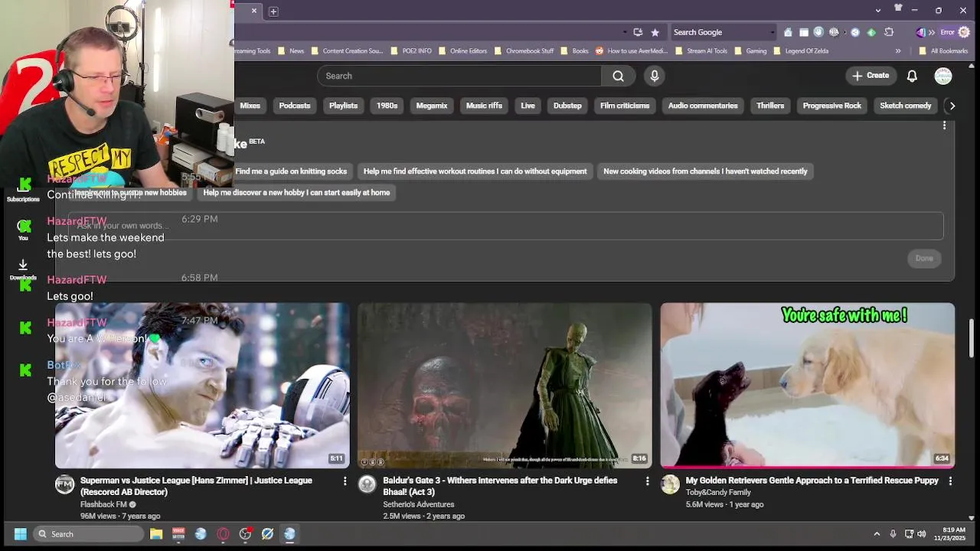Open a new browser tab with plus button
Image resolution: width=980 pixels, height=551 pixels.
[273, 11]
